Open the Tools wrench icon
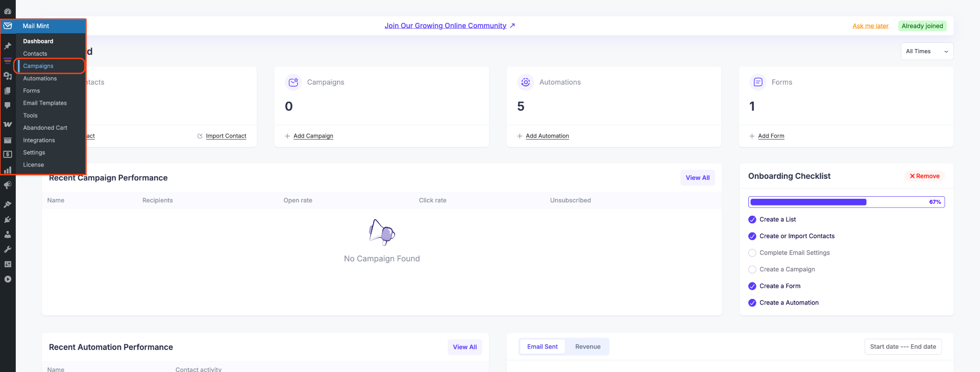 [8, 249]
